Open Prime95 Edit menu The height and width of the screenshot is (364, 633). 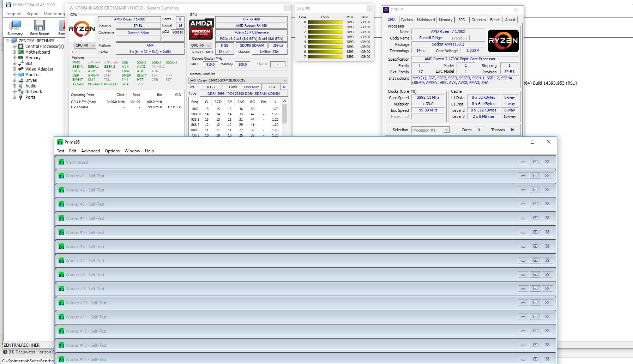click(x=73, y=151)
